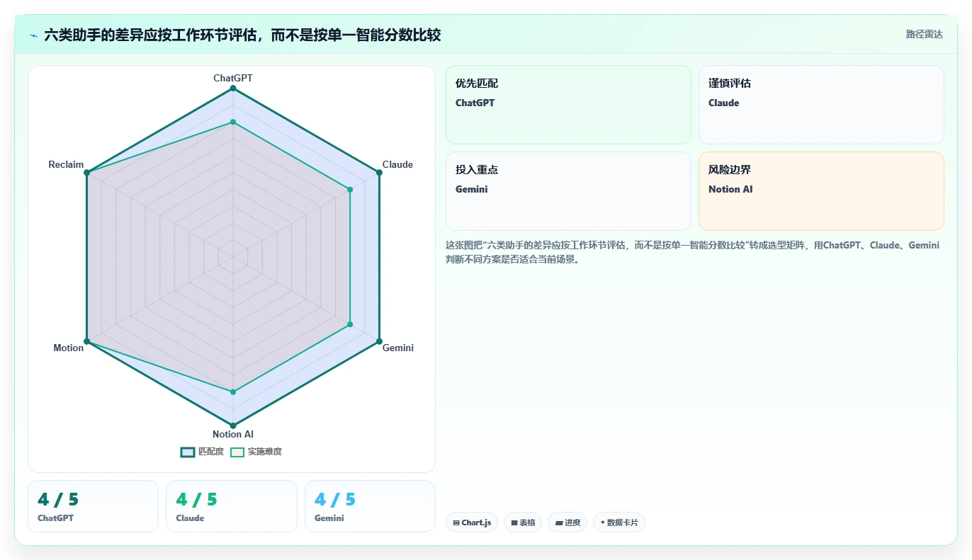
Task: Click the outer Notion AI data point
Action: click(x=233, y=425)
